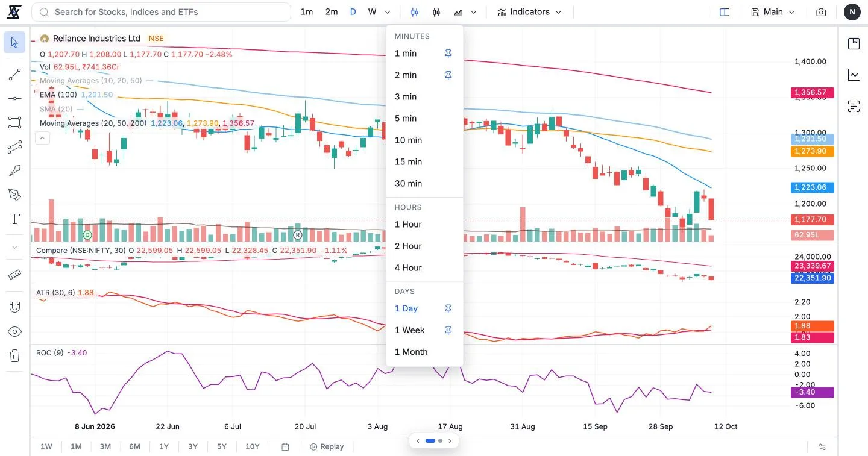
Task: Expand the chart type dropdown arrow
Action: [x=474, y=12]
